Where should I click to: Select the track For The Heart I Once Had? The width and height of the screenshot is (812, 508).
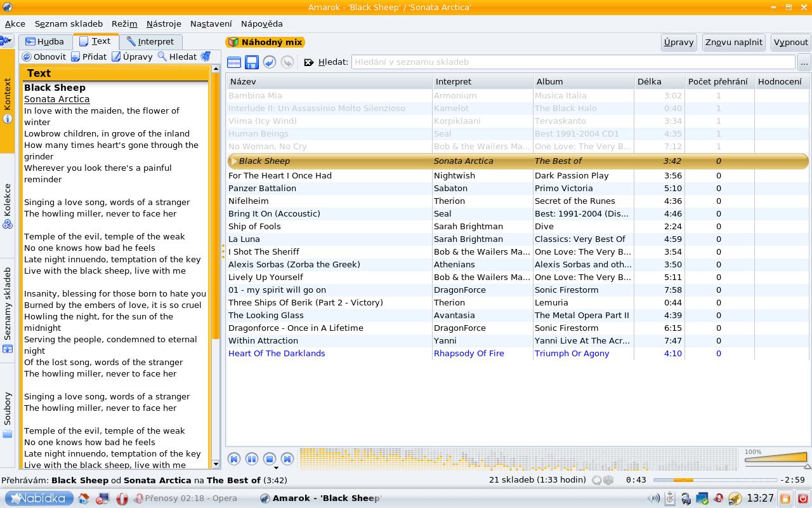518,175
